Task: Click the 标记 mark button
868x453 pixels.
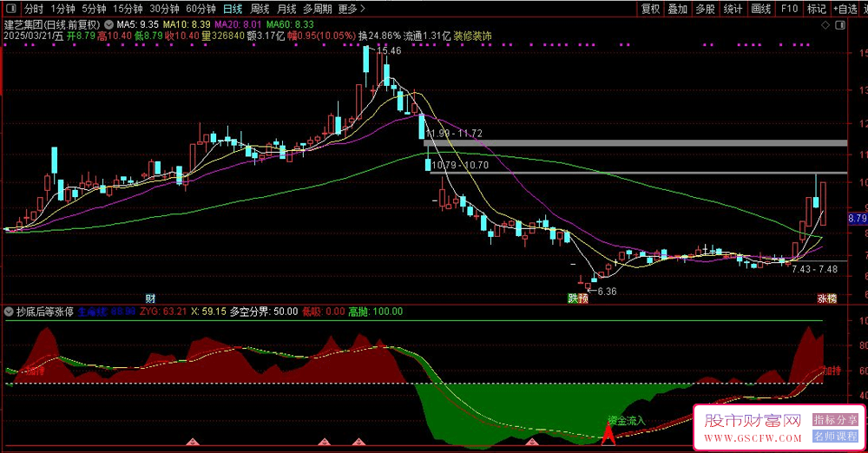Action: (x=817, y=9)
